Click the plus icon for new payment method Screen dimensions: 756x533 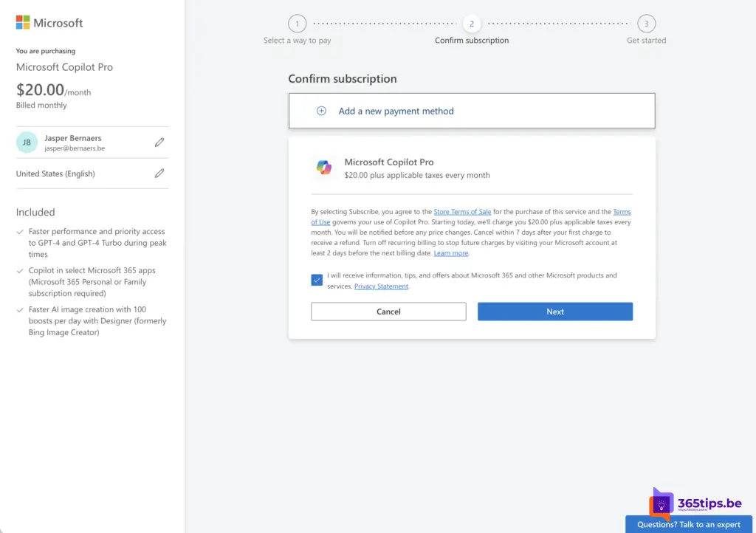point(321,111)
